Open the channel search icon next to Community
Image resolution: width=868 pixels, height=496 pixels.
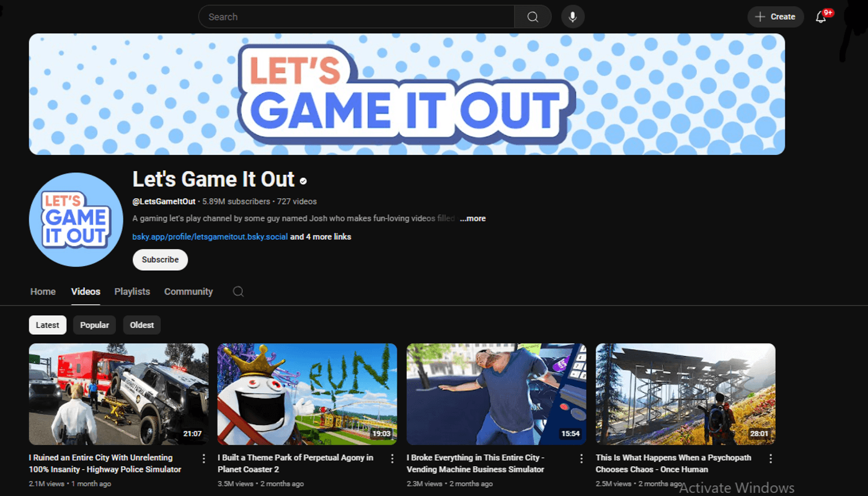tap(238, 291)
